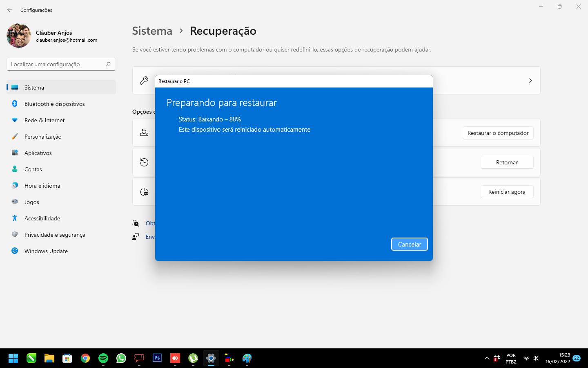Open WhatsApp taskbar icon
Viewport: 588px width, 368px height.
pos(121,358)
